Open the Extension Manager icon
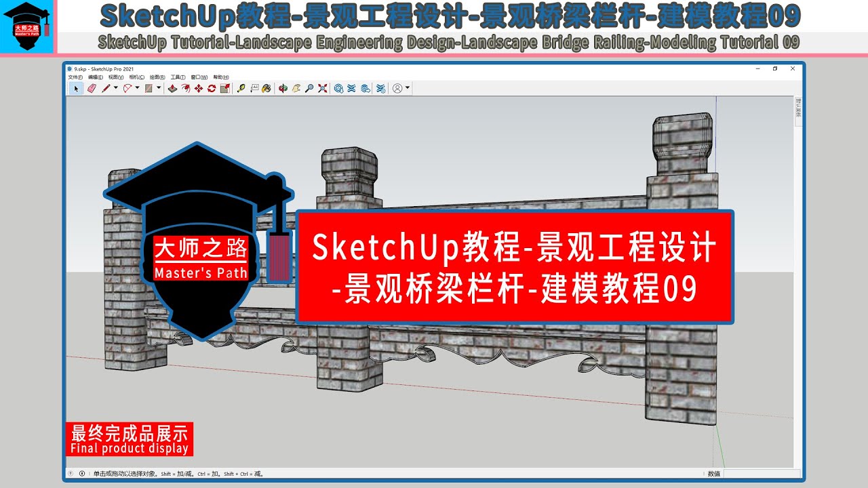The image size is (868, 488). click(381, 88)
